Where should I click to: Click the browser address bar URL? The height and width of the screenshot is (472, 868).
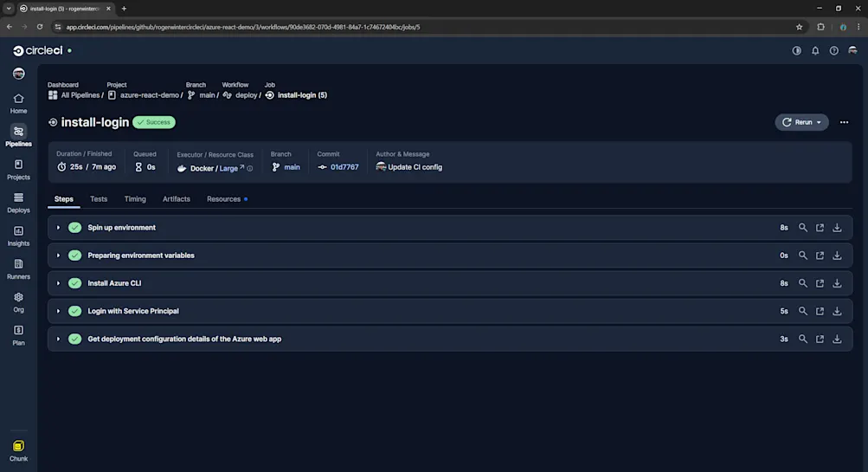[242, 27]
